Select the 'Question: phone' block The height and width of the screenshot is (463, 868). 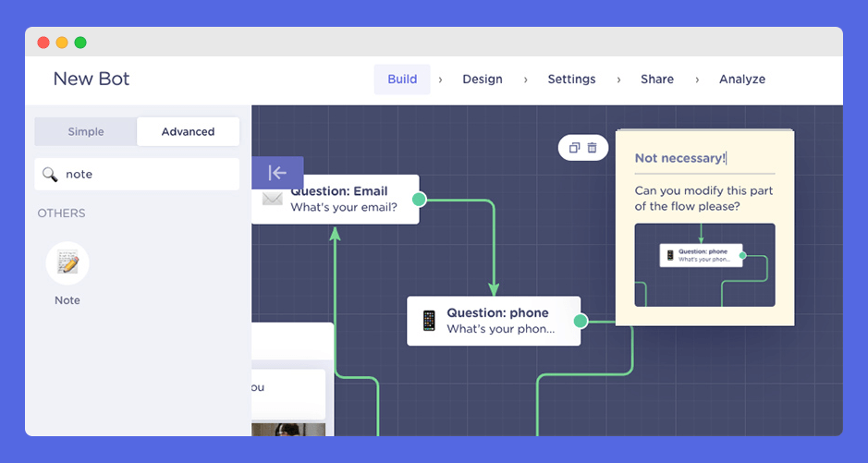click(x=494, y=321)
